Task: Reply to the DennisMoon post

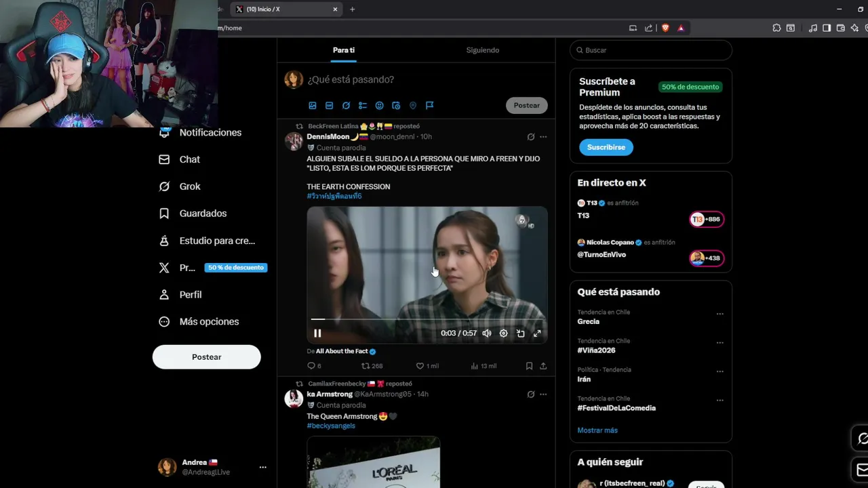Action: [x=315, y=366]
